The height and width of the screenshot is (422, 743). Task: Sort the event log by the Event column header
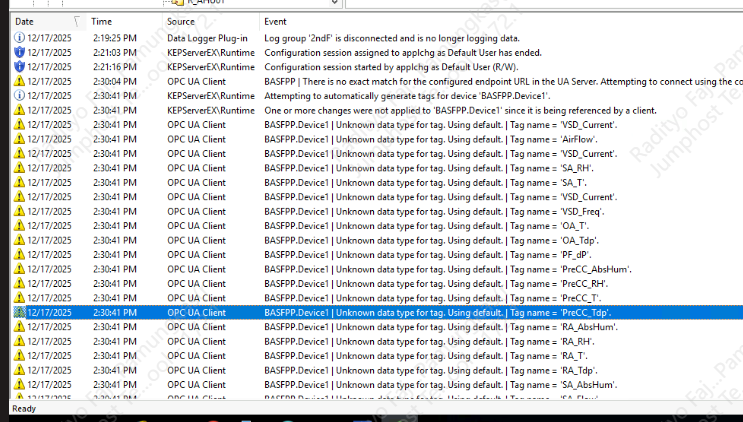point(275,21)
